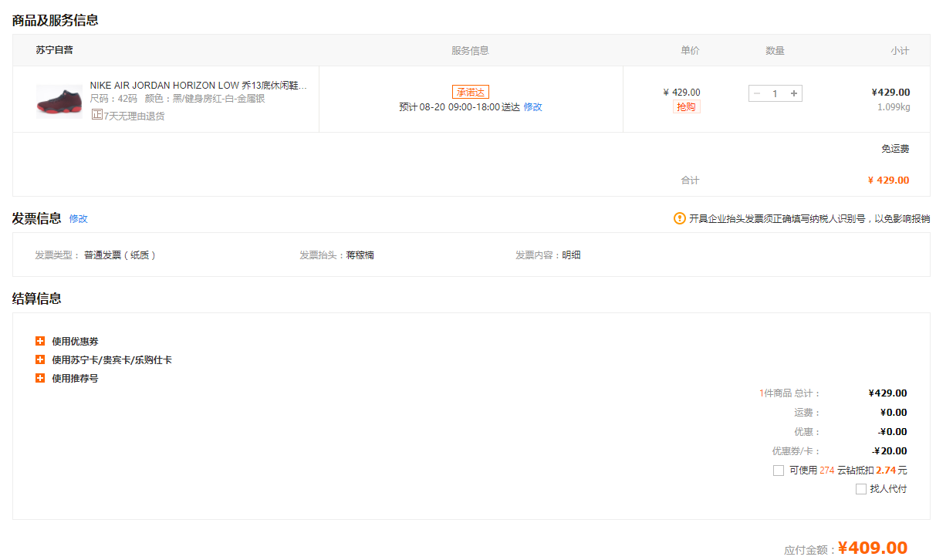Click the 小计 column header
This screenshot has width=936, height=560.
point(900,51)
